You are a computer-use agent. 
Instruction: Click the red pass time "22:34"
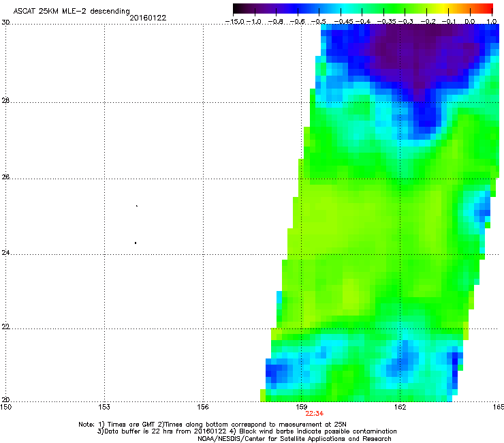coord(315,414)
